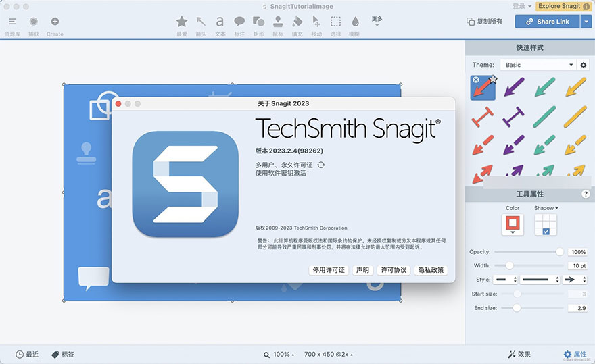Select the Text (文本) tool
The width and height of the screenshot is (595, 364).
click(220, 22)
